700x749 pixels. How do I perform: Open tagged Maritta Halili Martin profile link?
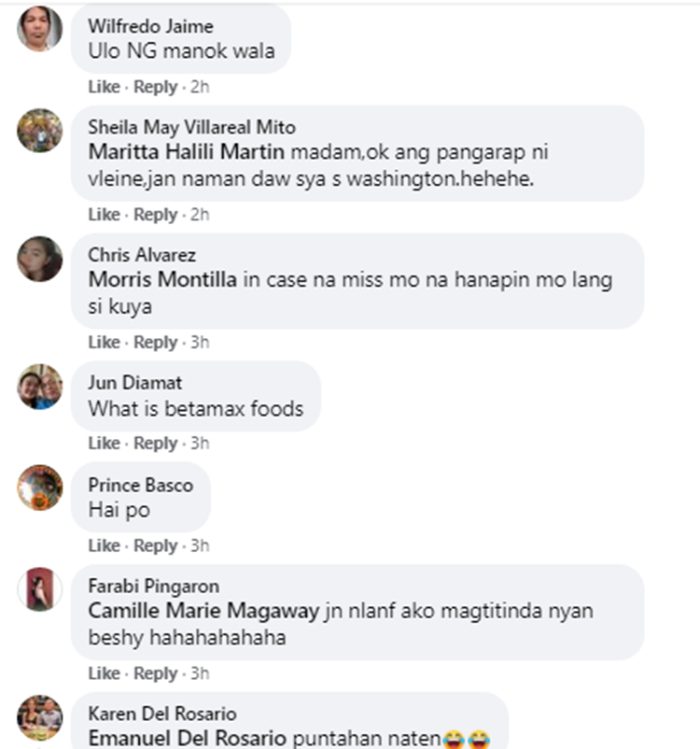pos(187,152)
